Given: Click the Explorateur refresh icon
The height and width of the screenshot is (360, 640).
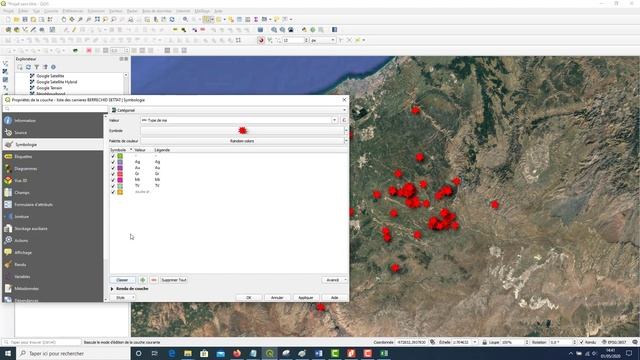Looking at the screenshot, I should tap(28, 67).
